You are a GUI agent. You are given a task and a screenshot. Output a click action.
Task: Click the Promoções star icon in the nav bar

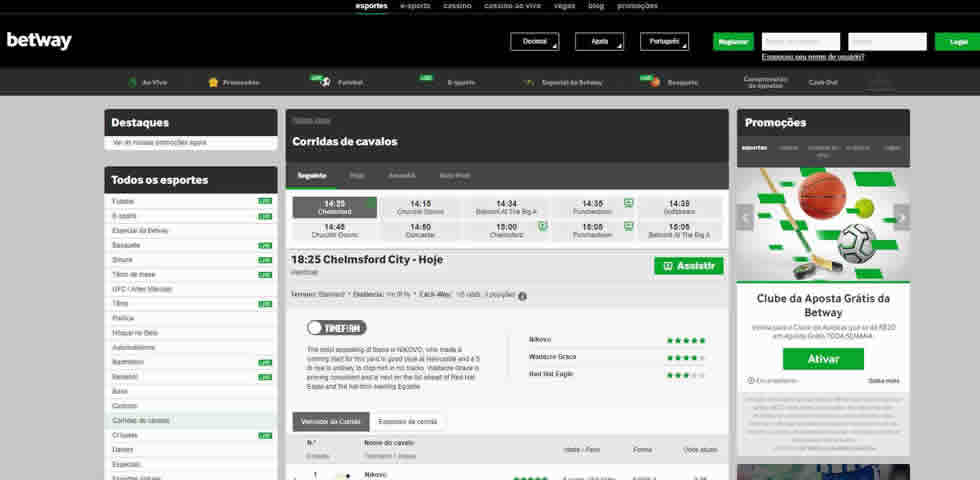pos(213,82)
